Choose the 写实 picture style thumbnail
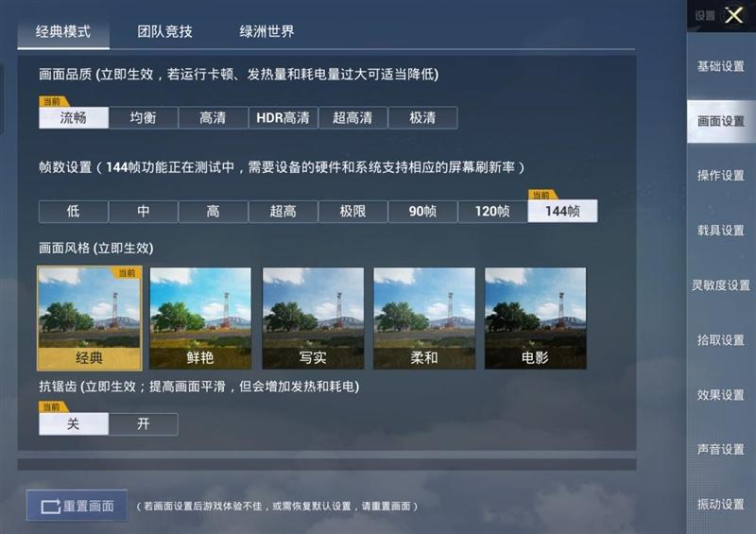The width and height of the screenshot is (756, 534). [x=313, y=319]
